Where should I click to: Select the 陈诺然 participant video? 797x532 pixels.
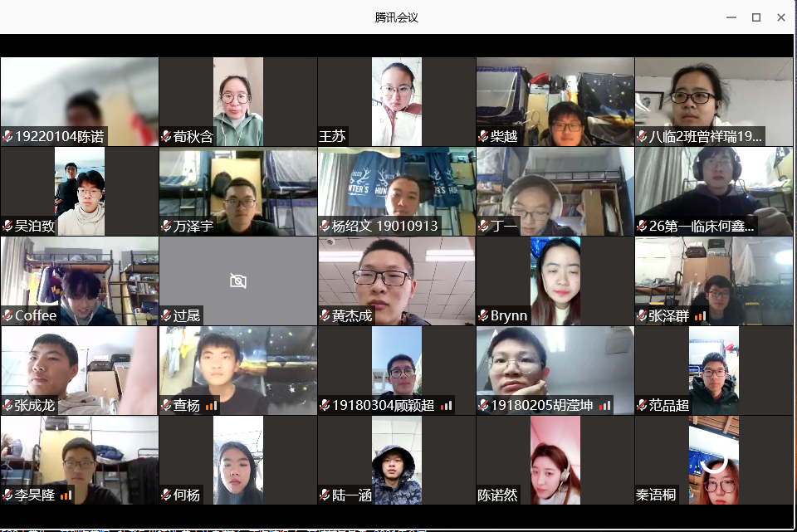point(555,461)
